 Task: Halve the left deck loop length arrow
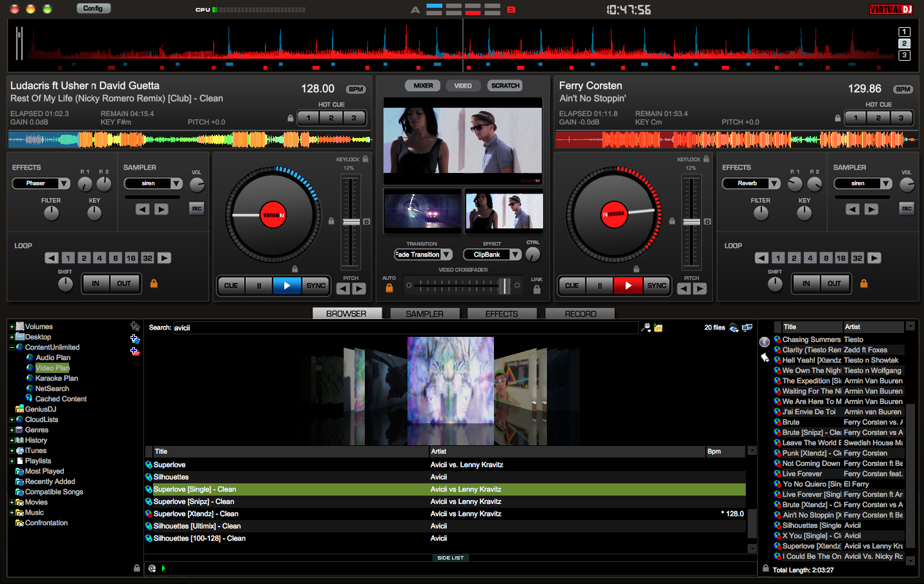click(x=52, y=258)
